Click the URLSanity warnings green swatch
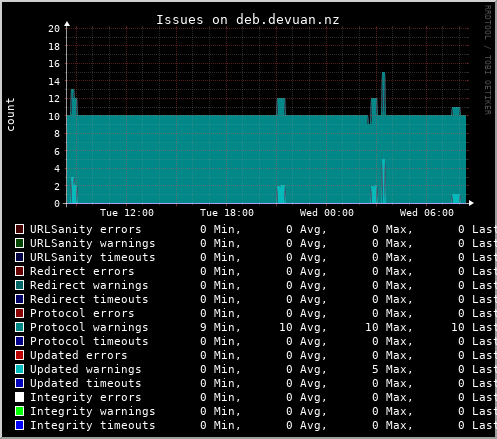The width and height of the screenshot is (497, 439). (19, 243)
